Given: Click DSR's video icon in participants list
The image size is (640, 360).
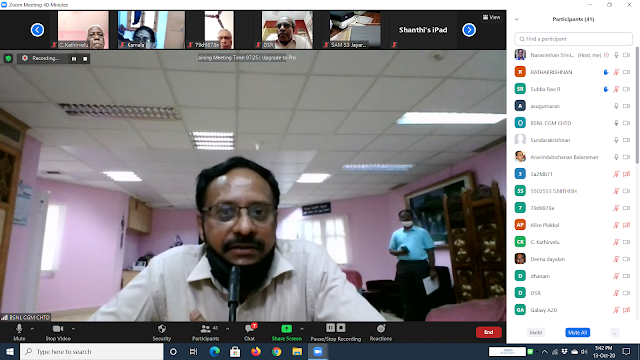Looking at the screenshot, I should [x=627, y=293].
